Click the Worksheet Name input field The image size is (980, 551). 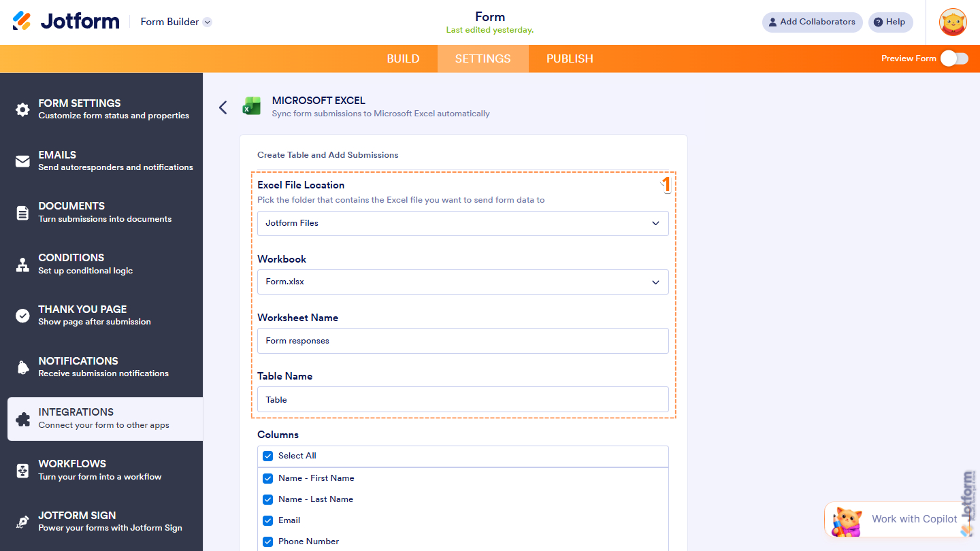[463, 341]
